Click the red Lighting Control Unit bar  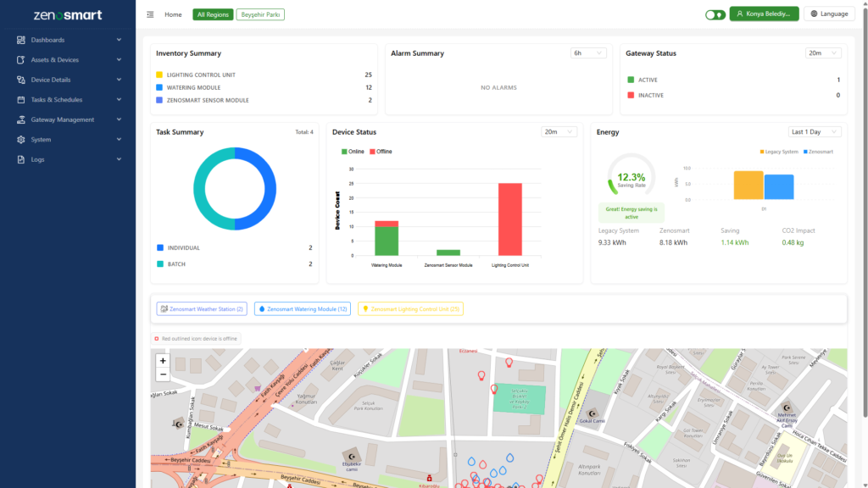coord(509,219)
